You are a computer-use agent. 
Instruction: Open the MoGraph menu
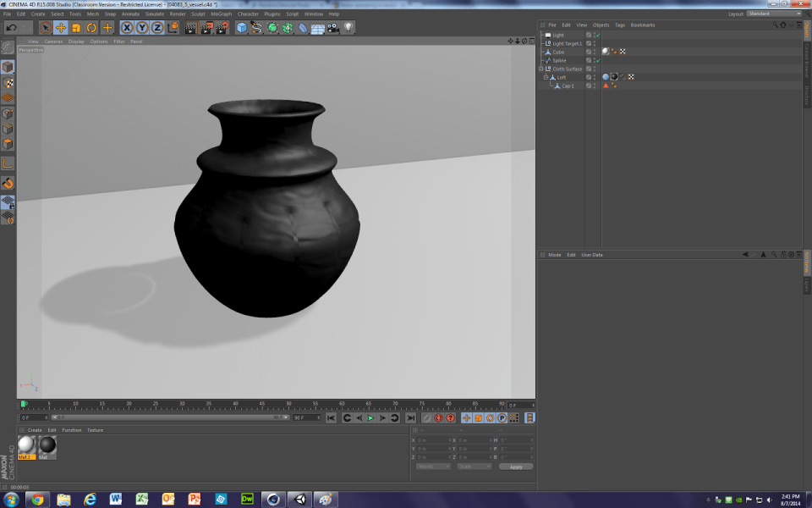[x=221, y=14]
